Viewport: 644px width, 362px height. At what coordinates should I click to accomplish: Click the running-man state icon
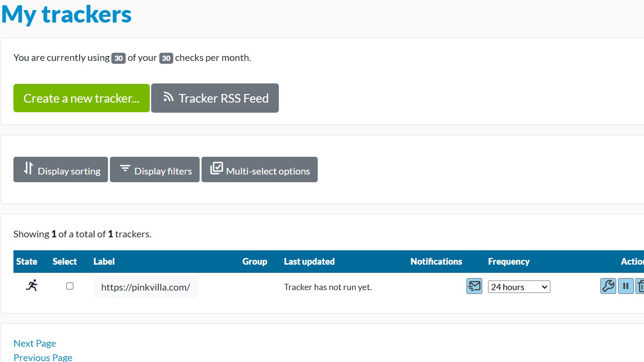click(32, 286)
